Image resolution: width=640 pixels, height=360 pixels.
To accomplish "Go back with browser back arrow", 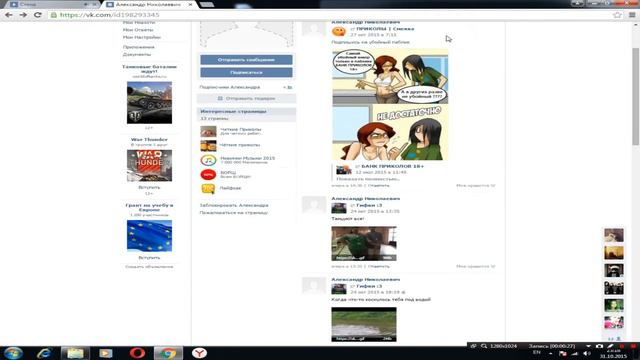I will click(9, 15).
